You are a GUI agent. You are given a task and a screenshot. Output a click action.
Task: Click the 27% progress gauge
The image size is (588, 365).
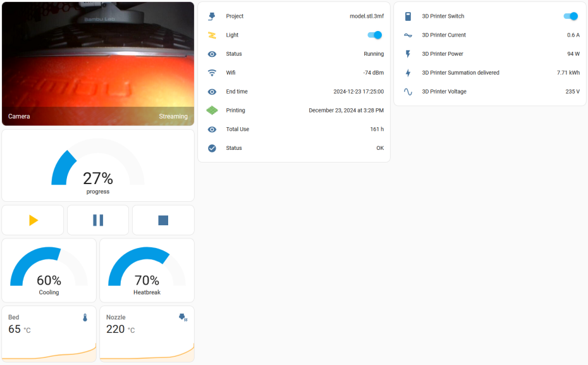click(x=97, y=164)
